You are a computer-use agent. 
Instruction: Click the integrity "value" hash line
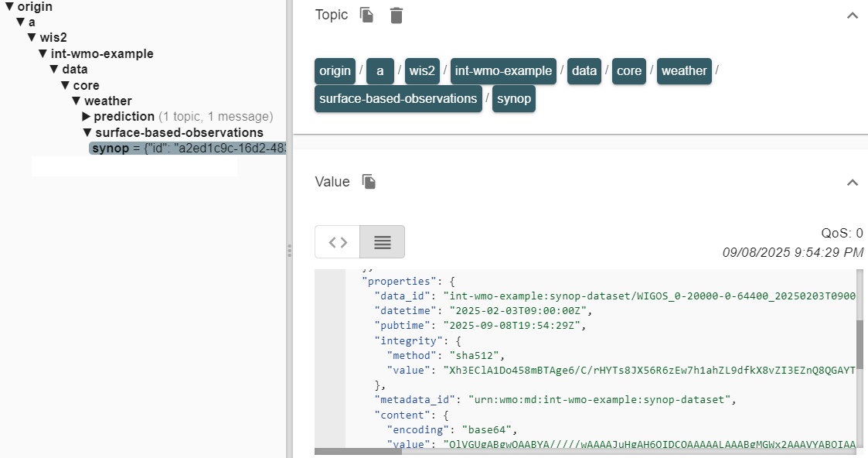[621, 371]
